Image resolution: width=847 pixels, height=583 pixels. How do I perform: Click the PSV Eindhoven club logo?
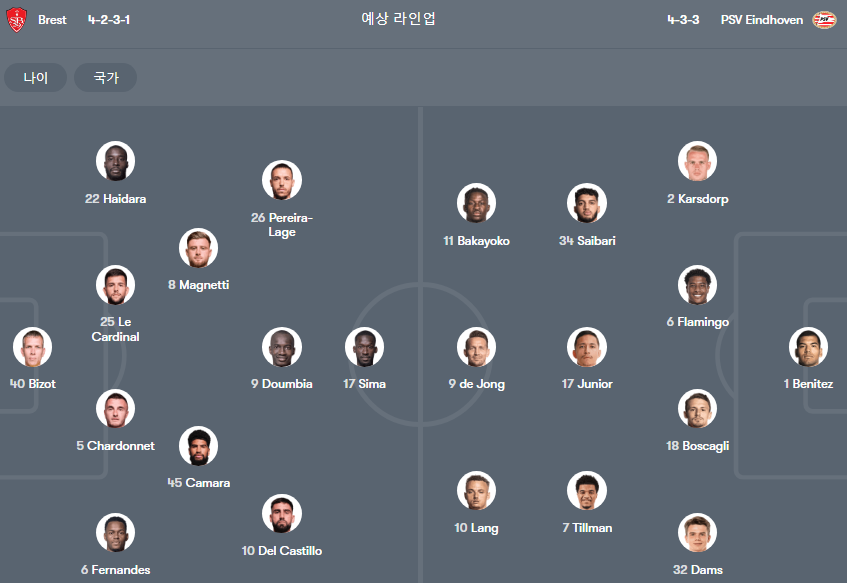pos(824,20)
